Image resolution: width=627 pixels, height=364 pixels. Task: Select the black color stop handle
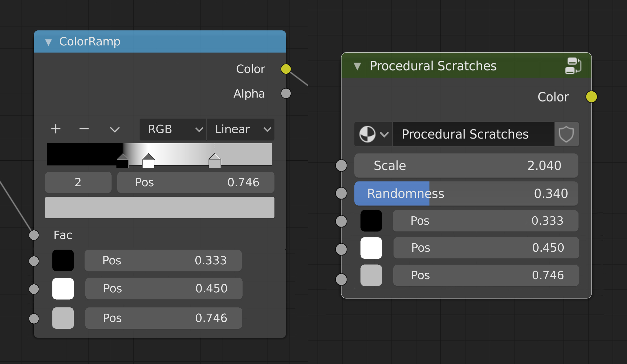coord(123,161)
